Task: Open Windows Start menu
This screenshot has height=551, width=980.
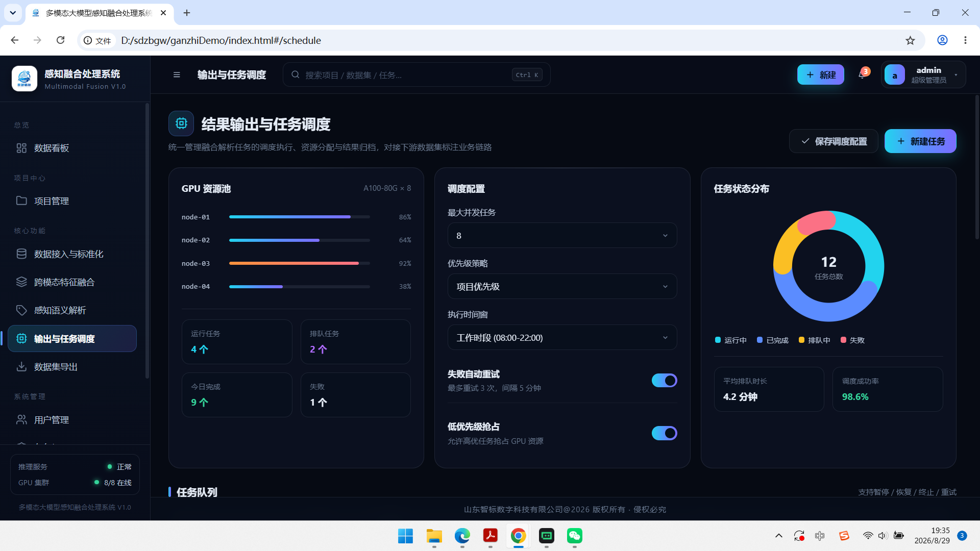Action: click(406, 536)
